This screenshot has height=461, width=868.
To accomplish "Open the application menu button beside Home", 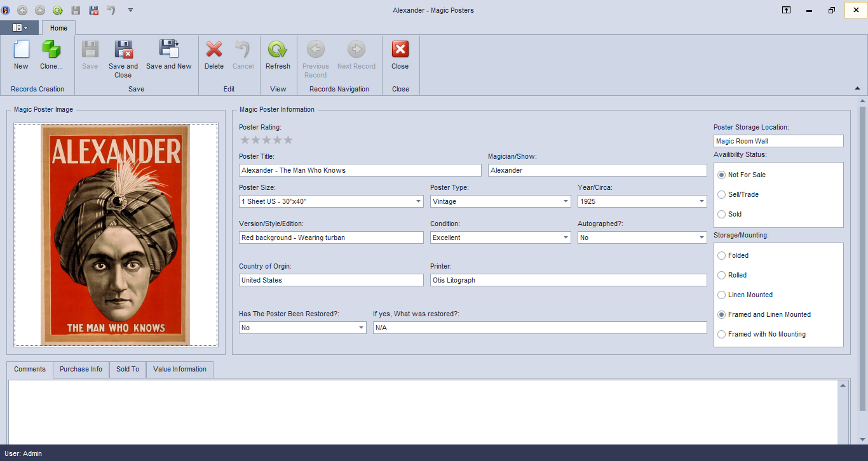I will coord(20,28).
